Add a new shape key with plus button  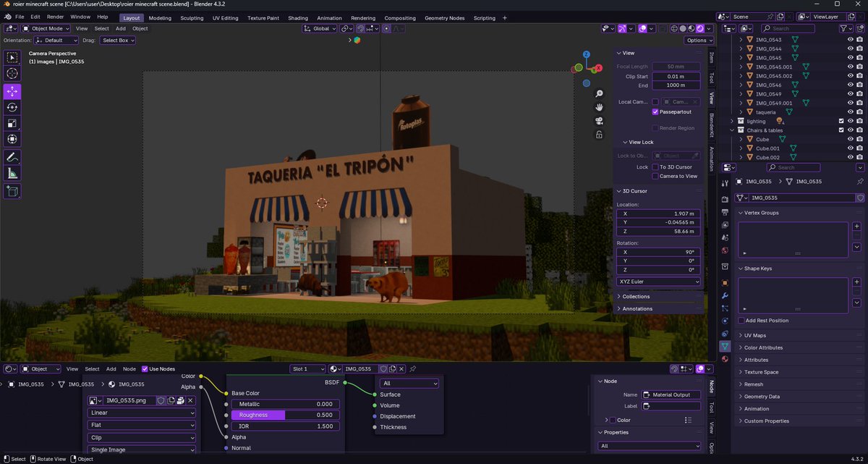pos(856,282)
